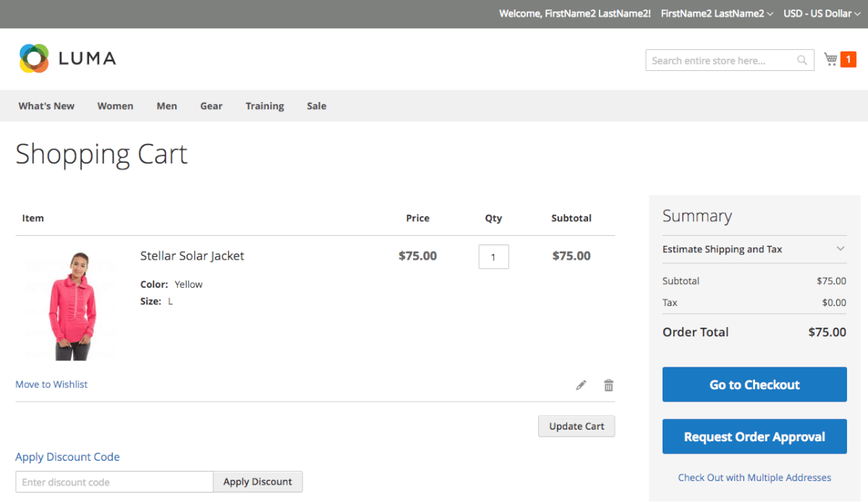The width and height of the screenshot is (868, 502).
Task: Click the Go to Checkout button
Action: pyautogui.click(x=754, y=385)
